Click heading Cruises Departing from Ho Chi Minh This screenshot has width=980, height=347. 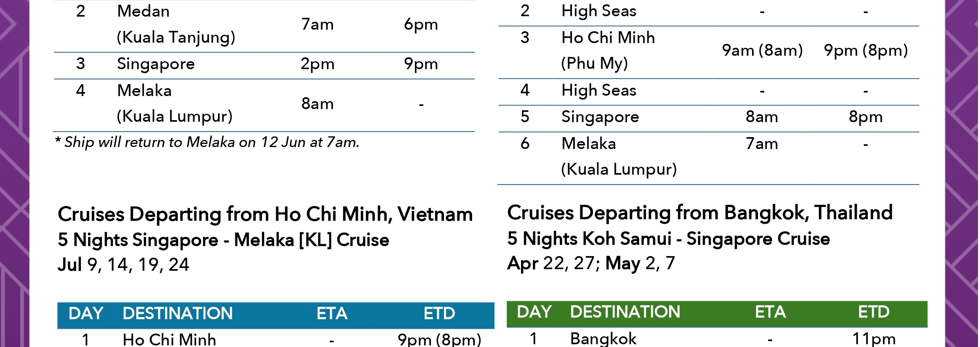coord(265,215)
